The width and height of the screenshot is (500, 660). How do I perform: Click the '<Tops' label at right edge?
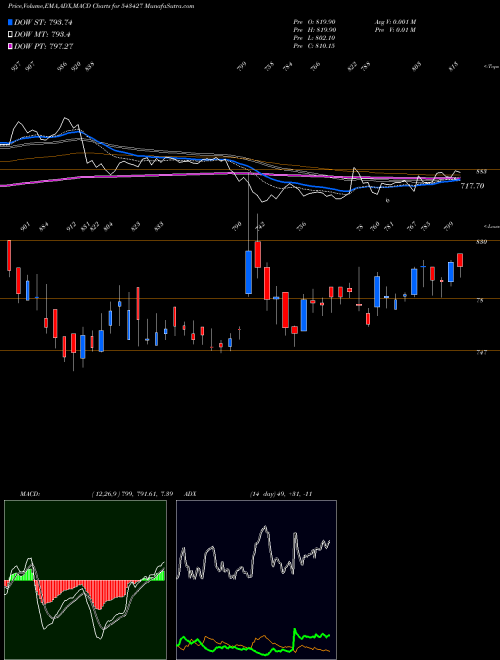point(491,67)
